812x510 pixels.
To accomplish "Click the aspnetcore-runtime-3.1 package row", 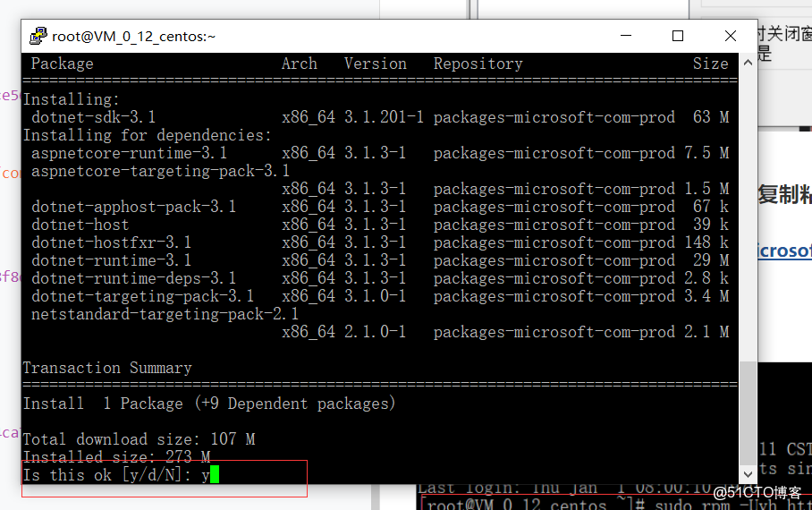I will coord(380,153).
